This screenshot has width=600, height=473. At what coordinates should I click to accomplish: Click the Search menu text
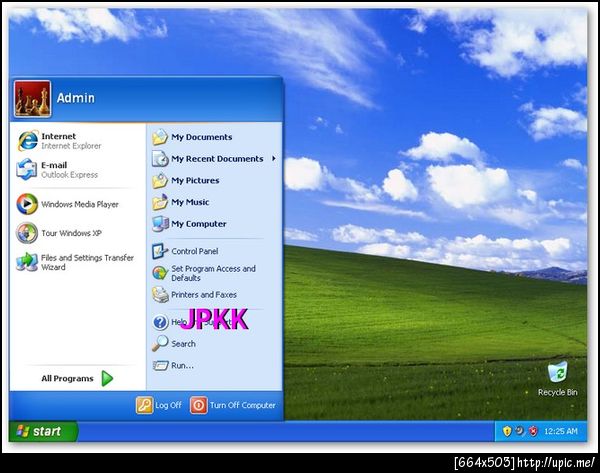click(183, 344)
